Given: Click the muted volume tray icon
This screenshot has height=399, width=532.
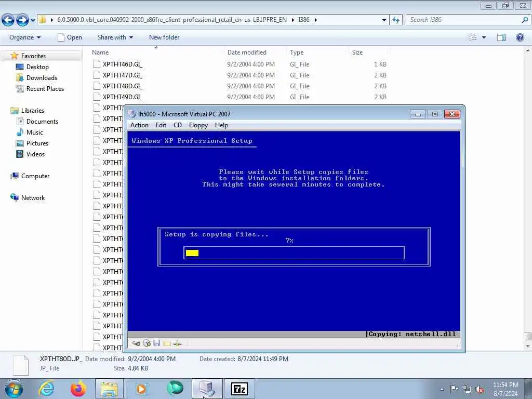Looking at the screenshot, I should point(480,389).
